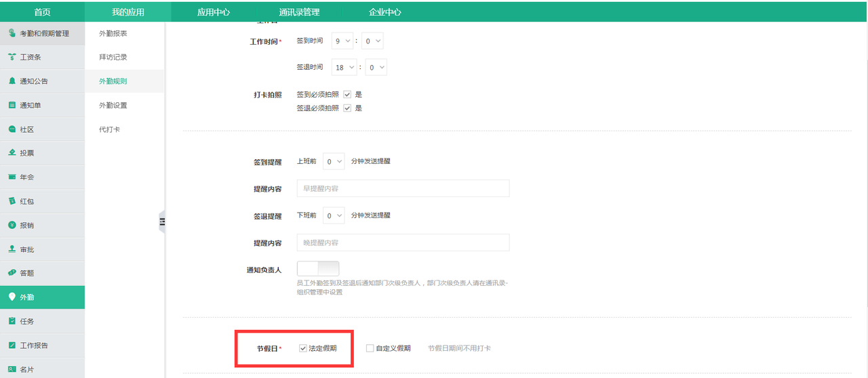The width and height of the screenshot is (868, 378).
Task: Click the 分钟发送提醒 text beside 下班前
Action: 371,215
